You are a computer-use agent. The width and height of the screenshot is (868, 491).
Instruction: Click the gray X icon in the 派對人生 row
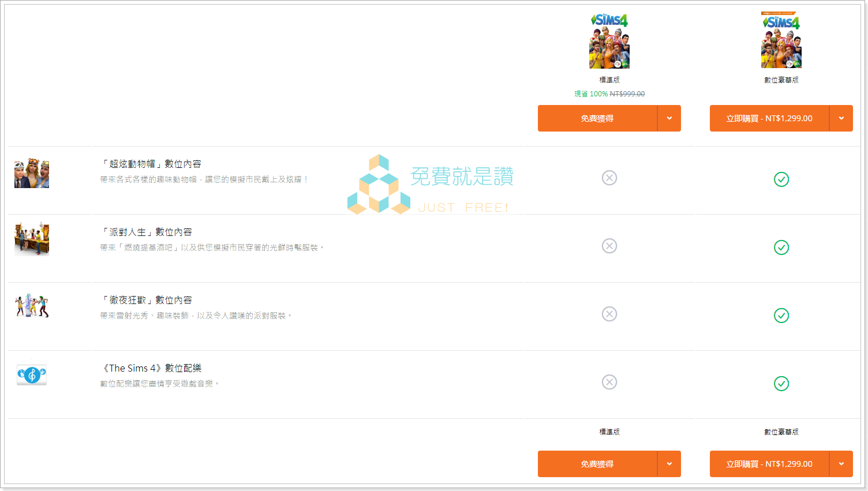(609, 246)
